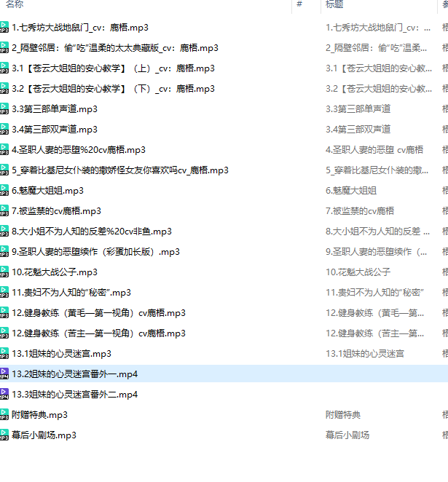Click the mp3 icon beside 3.4第三部双声道

click(x=4, y=129)
